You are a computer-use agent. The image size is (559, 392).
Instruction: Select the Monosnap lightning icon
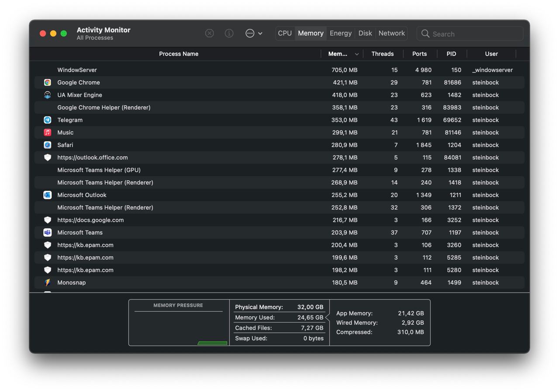pyautogui.click(x=48, y=282)
